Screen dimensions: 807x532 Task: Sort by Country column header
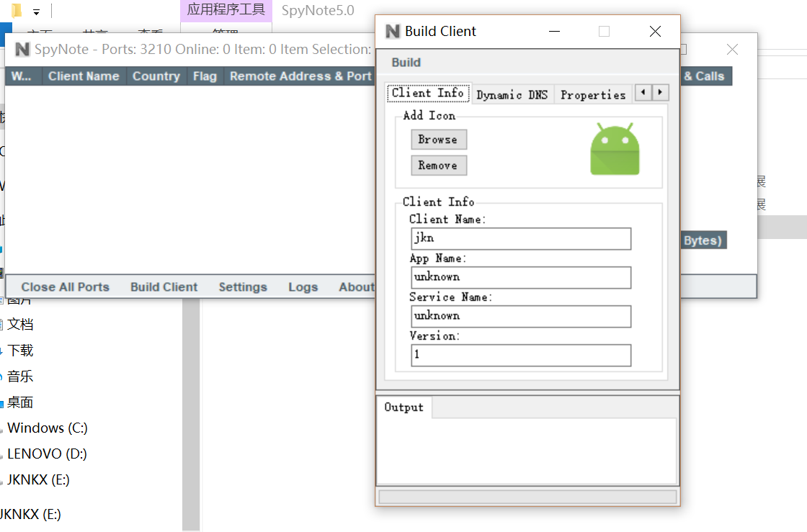156,76
